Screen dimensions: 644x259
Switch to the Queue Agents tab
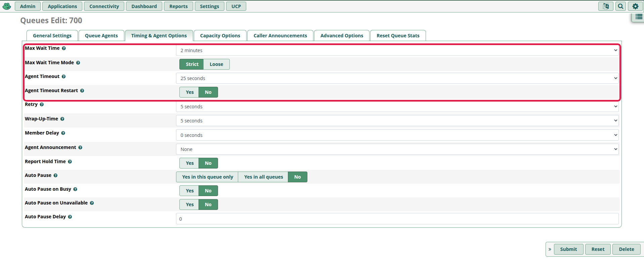(101, 36)
